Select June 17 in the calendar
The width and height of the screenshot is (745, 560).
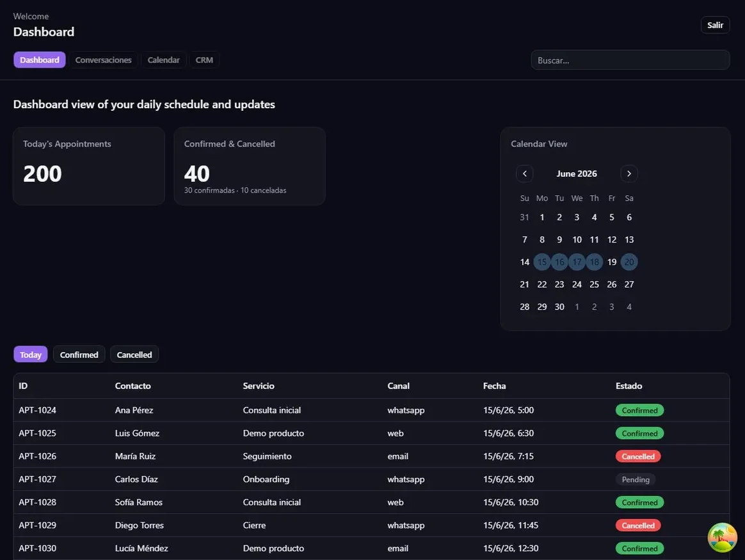click(x=577, y=262)
